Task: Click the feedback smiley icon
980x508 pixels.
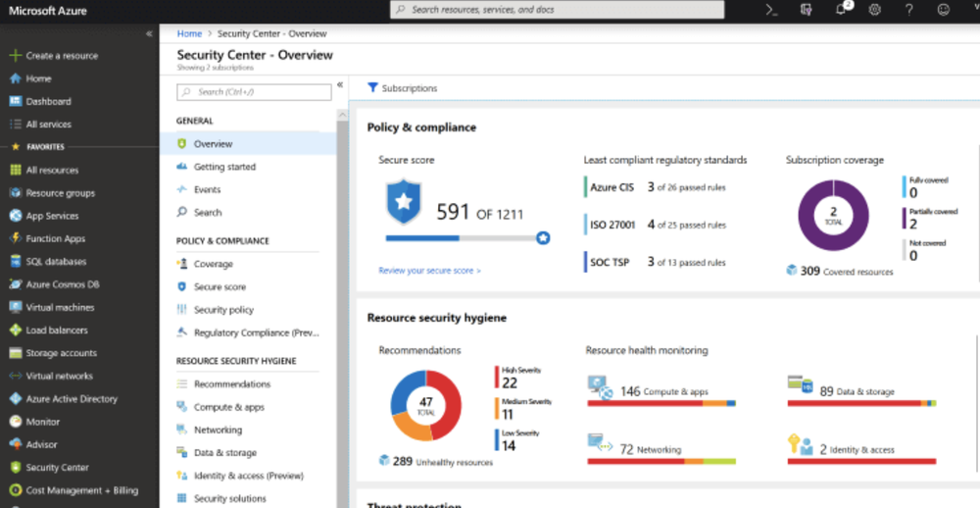Action: coord(944,10)
